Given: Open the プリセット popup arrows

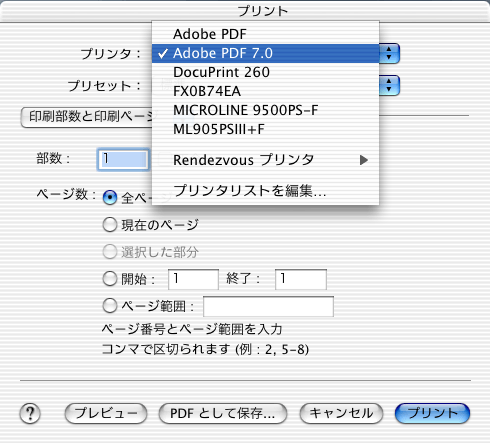Looking at the screenshot, I should [x=389, y=85].
